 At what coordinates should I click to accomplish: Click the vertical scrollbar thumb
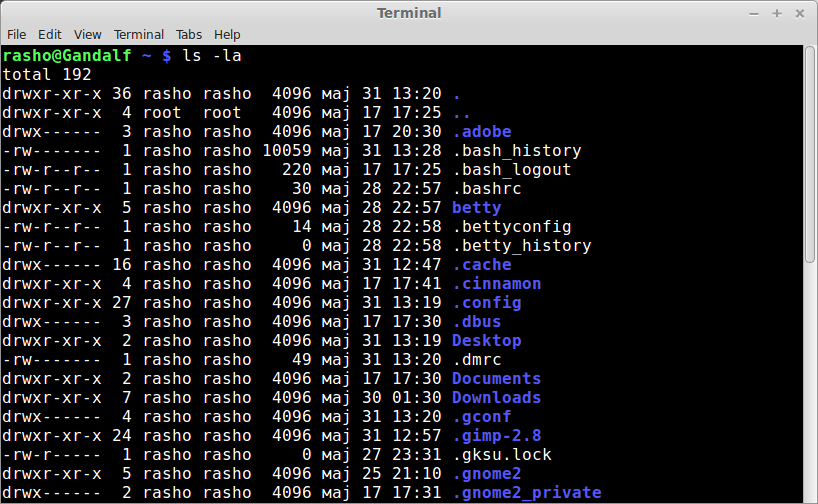809,154
